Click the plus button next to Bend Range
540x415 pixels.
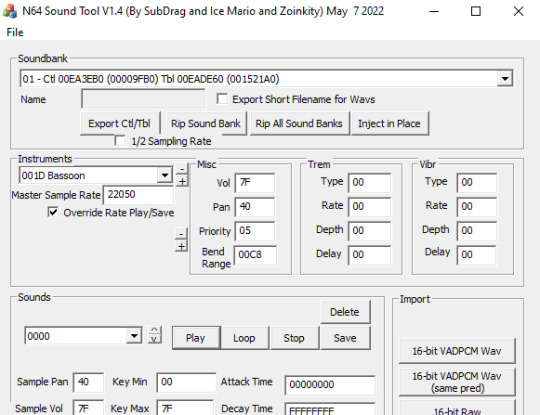(181, 246)
